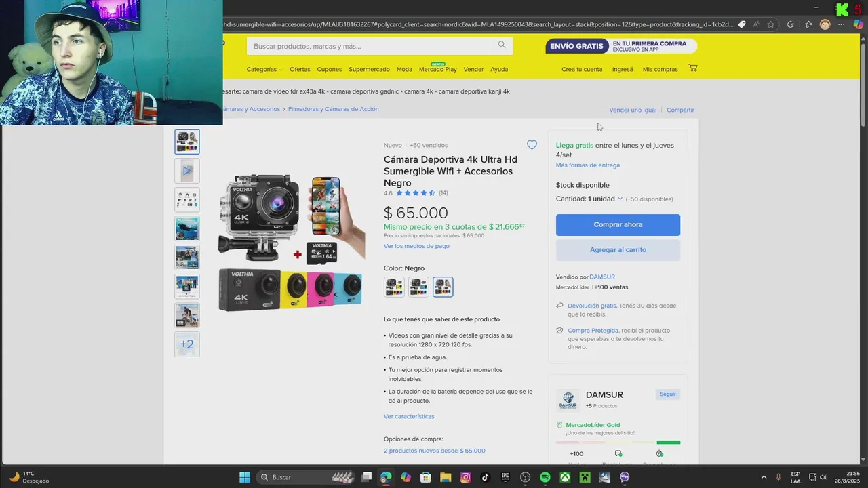The image size is (868, 488).
Task: Click the Compra Protegida link
Action: 593,331
